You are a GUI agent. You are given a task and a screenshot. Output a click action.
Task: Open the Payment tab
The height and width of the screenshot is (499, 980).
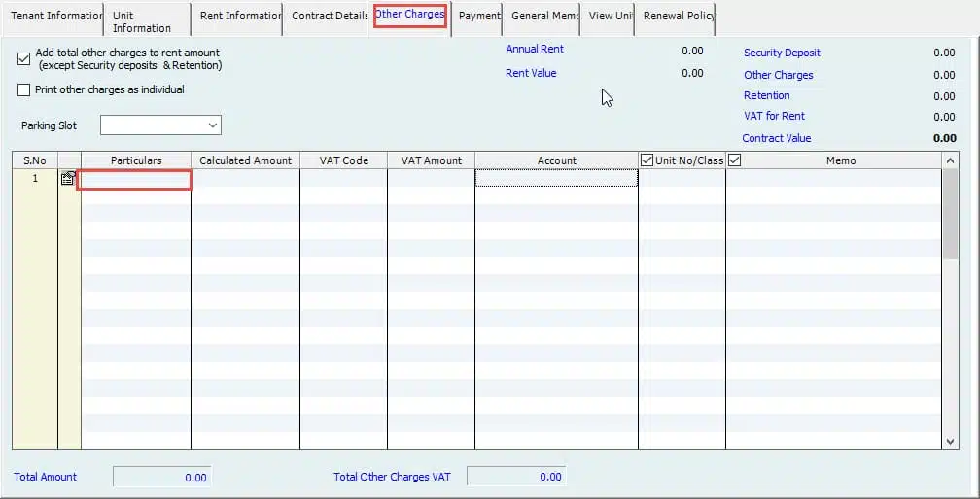pyautogui.click(x=478, y=17)
